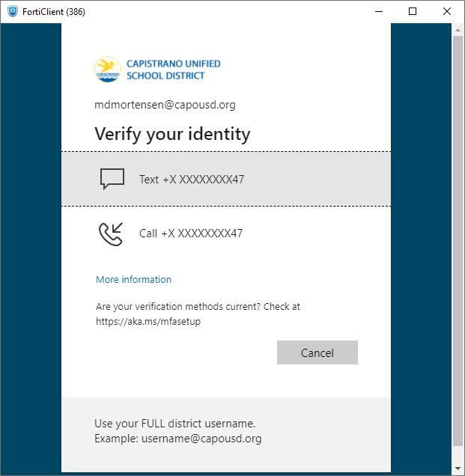Cancel the identity verification
The width and height of the screenshot is (465, 476).
(x=317, y=353)
